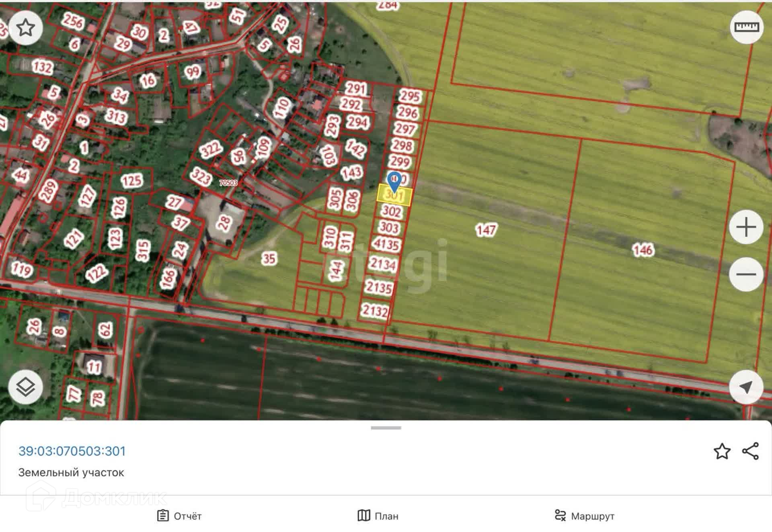Open cadastral number 39:03:070503:301 link
Image resolution: width=772 pixels, height=532 pixels.
point(72,451)
